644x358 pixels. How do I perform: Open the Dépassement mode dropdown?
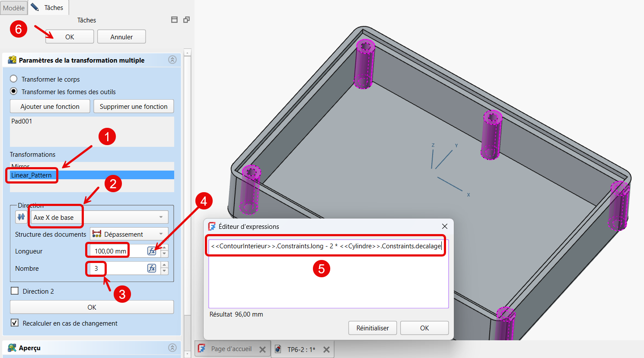click(129, 234)
